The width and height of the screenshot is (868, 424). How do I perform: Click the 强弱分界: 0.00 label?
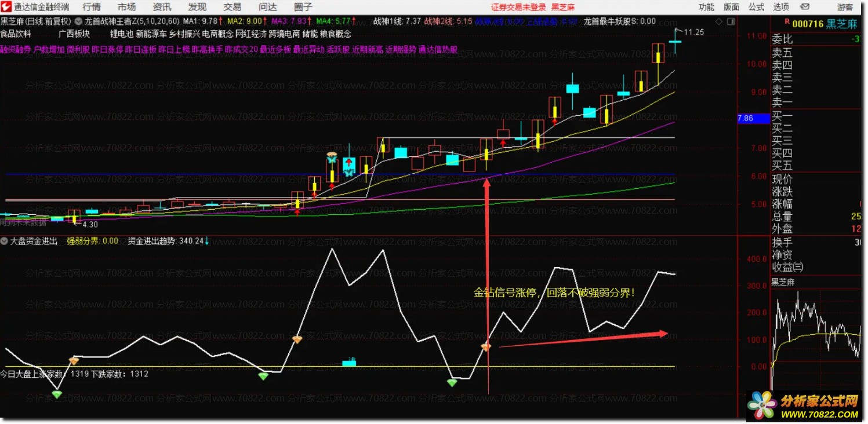click(93, 241)
